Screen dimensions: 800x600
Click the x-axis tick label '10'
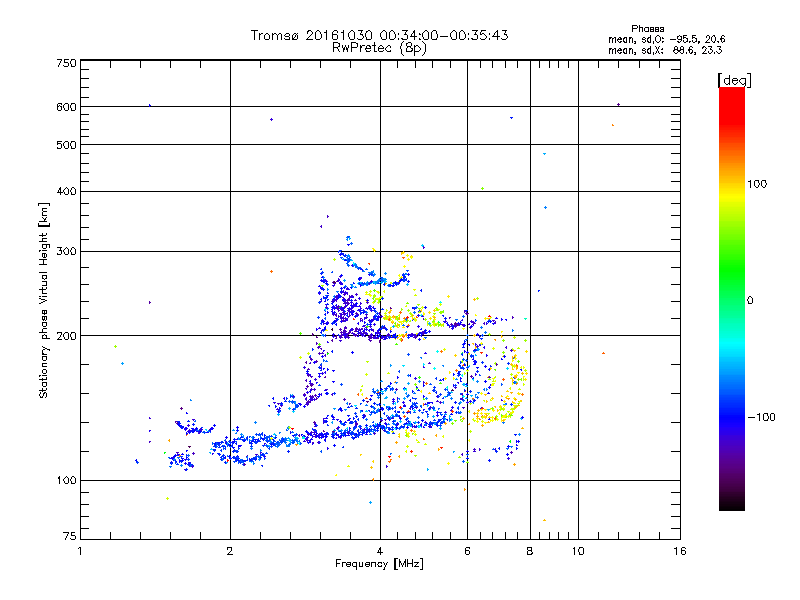pyautogui.click(x=578, y=551)
